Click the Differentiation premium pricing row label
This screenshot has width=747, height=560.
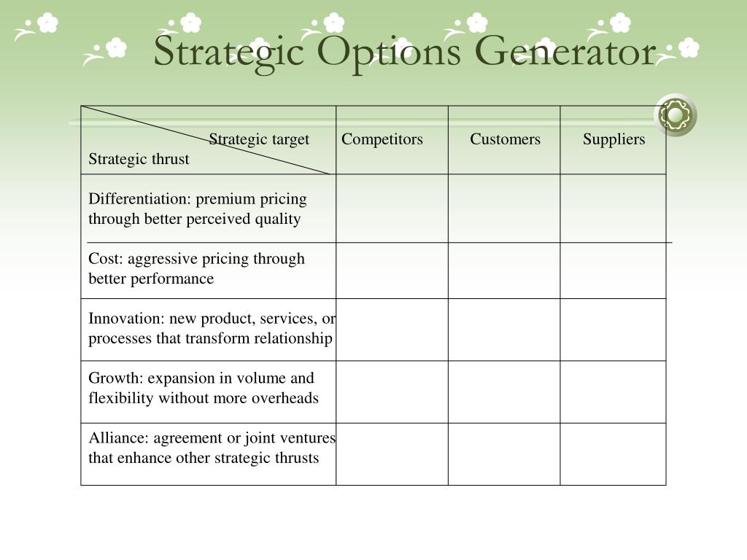[197, 209]
